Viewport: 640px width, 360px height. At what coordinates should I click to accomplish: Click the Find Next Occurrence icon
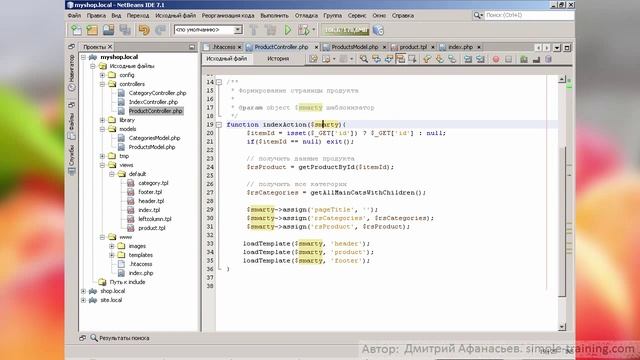coord(388,59)
